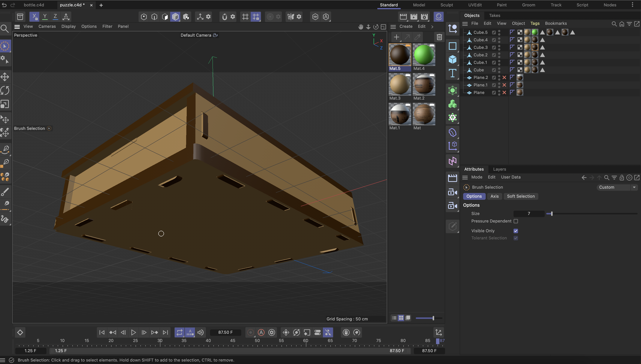
Task: Switch to the Takes tab
Action: tap(495, 15)
